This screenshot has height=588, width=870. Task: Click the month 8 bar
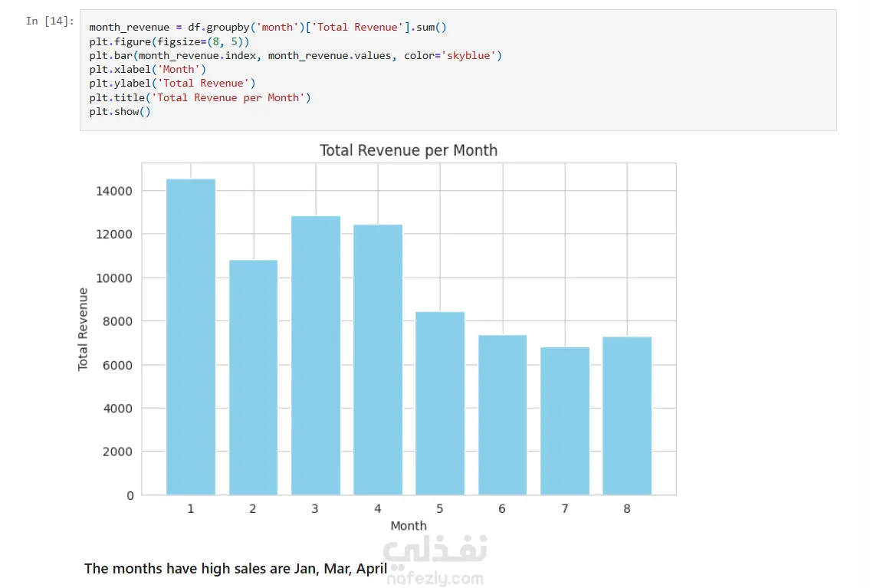(627, 416)
